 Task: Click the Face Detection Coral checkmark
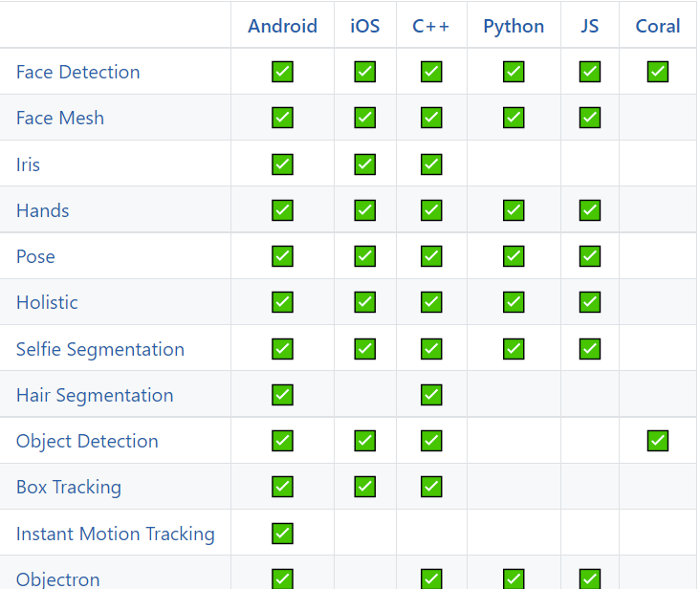(x=657, y=72)
